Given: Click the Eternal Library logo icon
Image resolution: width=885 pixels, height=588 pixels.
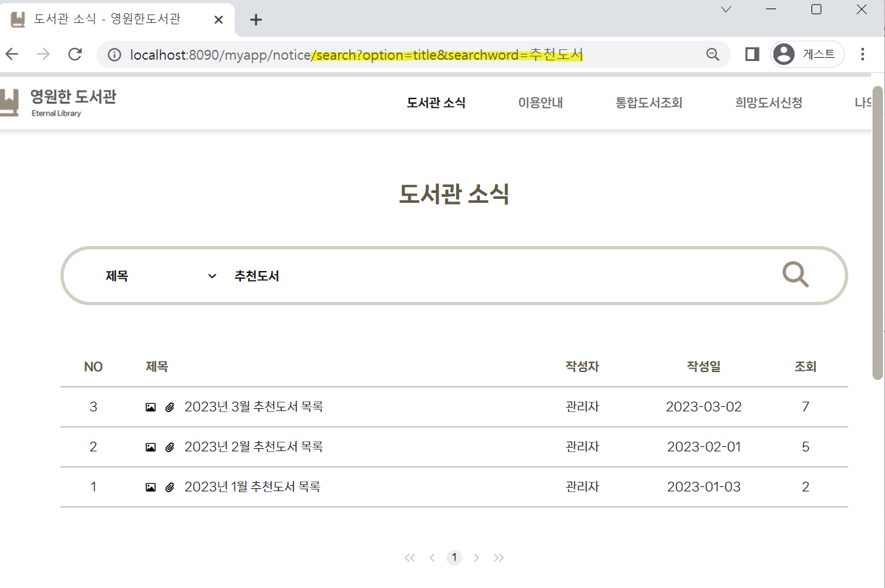Looking at the screenshot, I should point(9,103).
